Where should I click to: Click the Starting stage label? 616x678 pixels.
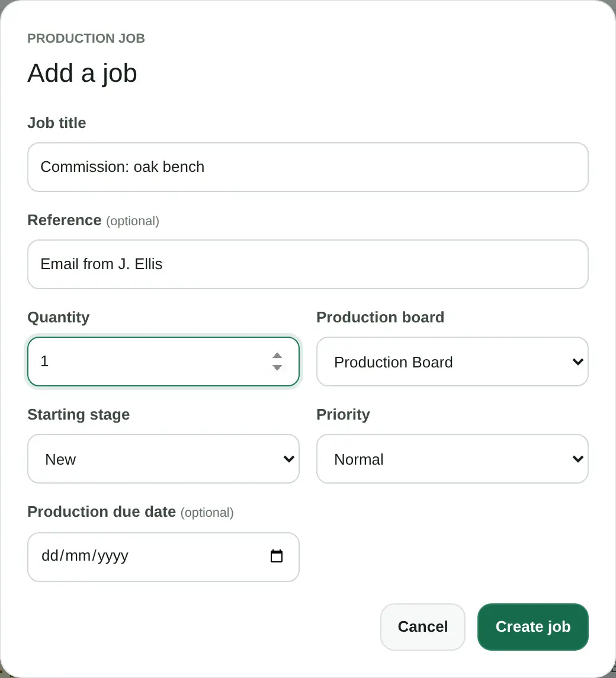[x=79, y=415]
